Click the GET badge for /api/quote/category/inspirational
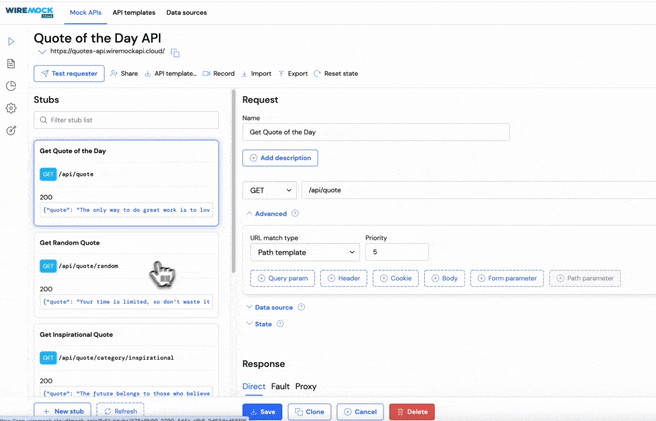Screen dimensions: 656x421 (48, 358)
